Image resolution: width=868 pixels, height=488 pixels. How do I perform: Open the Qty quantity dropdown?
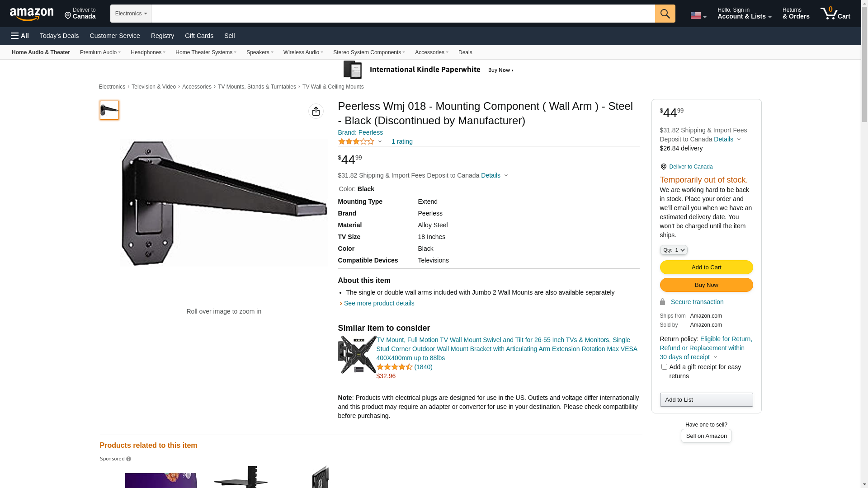(673, 250)
